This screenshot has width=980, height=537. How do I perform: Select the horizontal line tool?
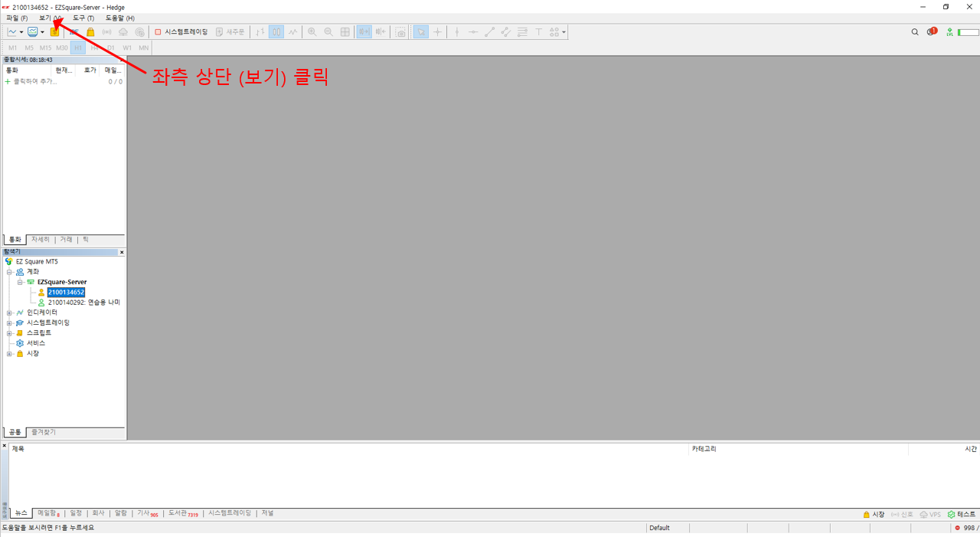pos(473,32)
